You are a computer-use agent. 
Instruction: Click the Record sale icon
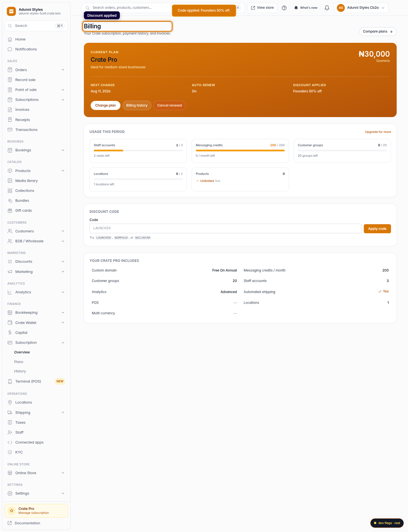click(10, 80)
